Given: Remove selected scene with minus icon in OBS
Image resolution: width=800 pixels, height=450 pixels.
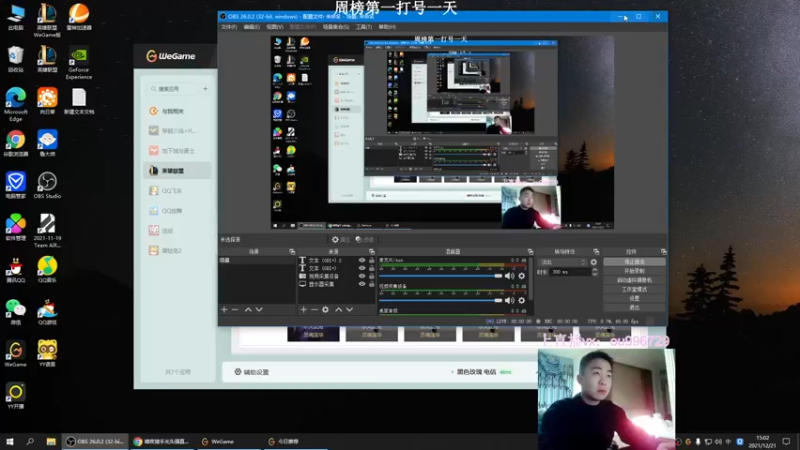Looking at the screenshot, I should point(235,310).
